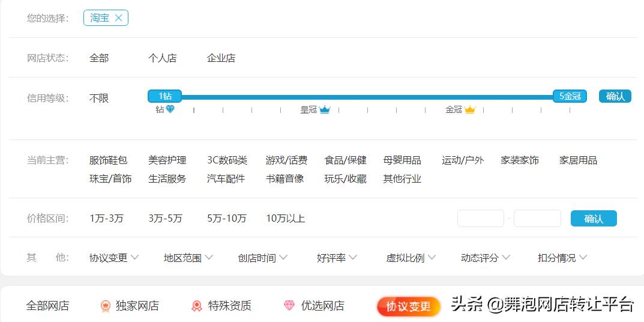Confirm the credit level range with 确认
The height and width of the screenshot is (322, 644).
point(615,97)
